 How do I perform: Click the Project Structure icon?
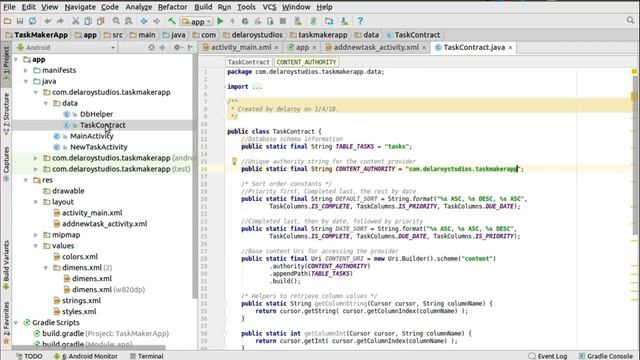coord(329,21)
